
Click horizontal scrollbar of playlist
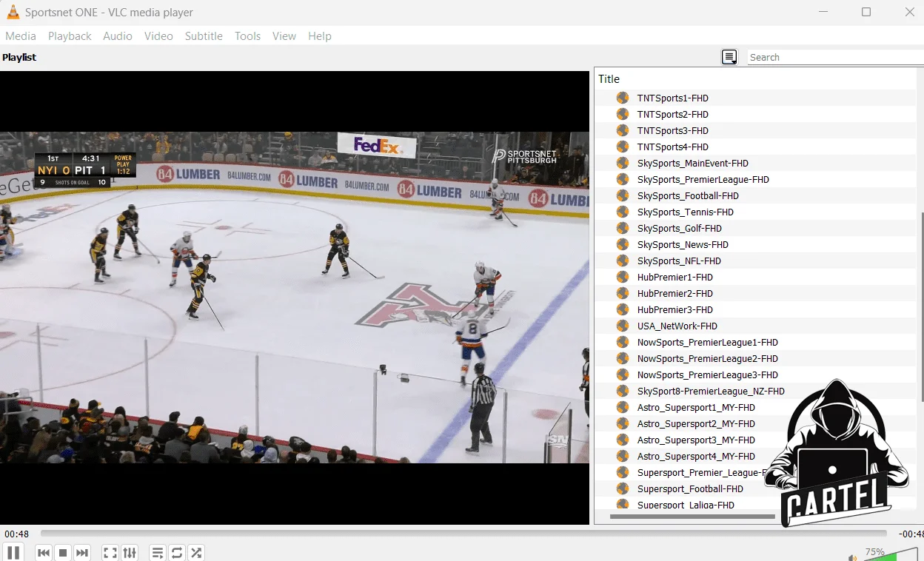click(x=692, y=517)
